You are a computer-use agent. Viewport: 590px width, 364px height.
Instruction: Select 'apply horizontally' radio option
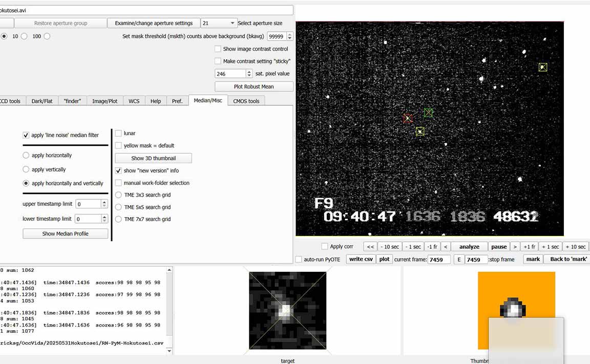click(26, 155)
